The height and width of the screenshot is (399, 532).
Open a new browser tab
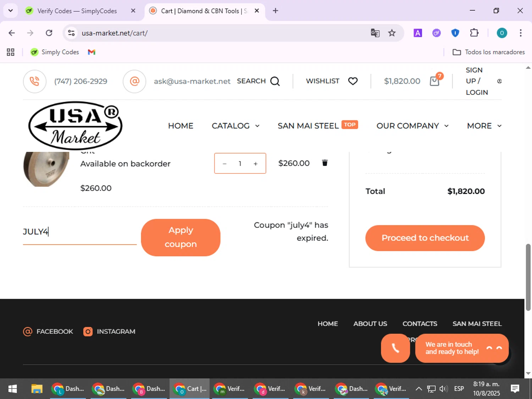(276, 11)
